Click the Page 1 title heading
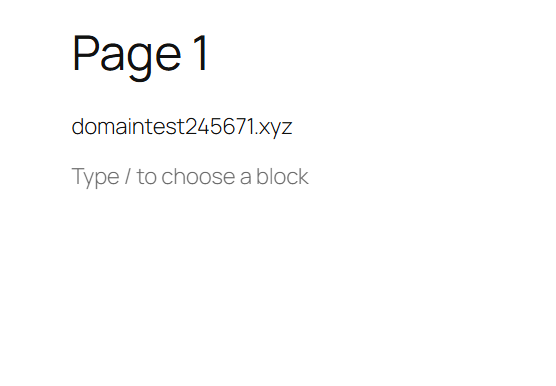 point(140,56)
